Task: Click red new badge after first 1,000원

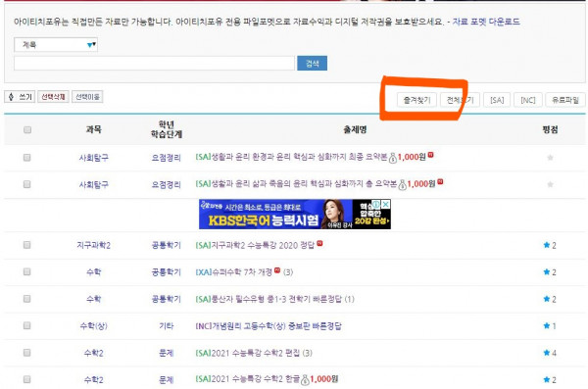Action: pos(431,155)
